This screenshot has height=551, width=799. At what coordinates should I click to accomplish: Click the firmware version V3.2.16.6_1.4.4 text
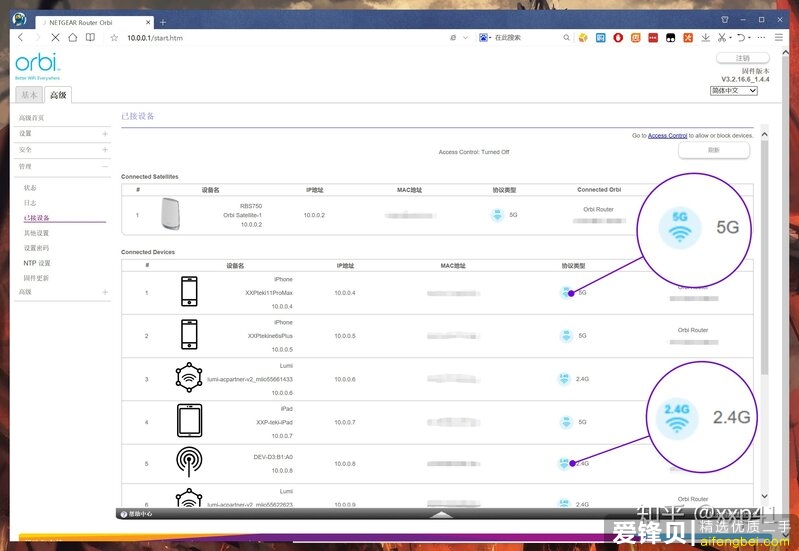(745, 80)
